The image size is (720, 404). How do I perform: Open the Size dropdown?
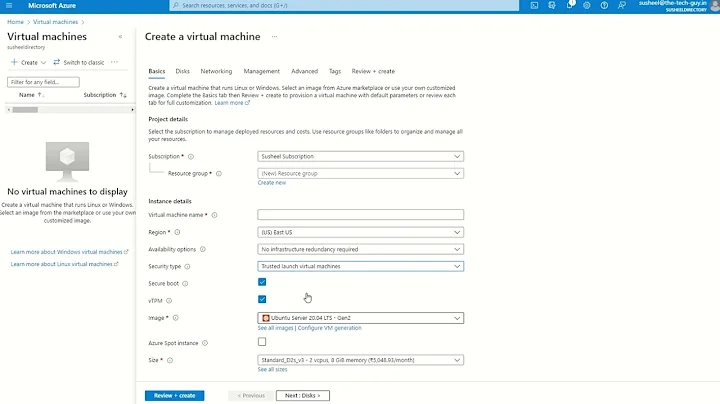(360, 360)
